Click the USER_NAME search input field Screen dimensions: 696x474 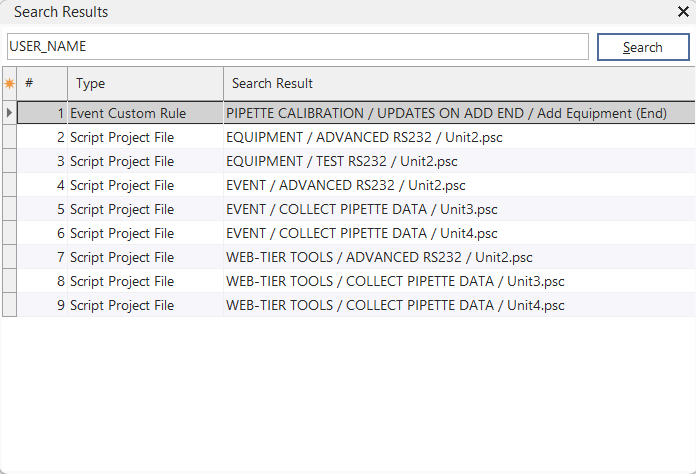[x=297, y=47]
